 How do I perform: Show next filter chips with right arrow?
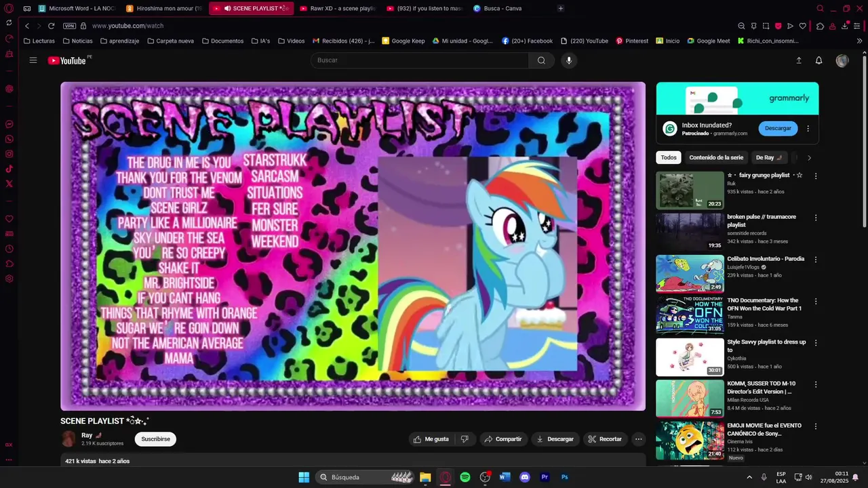point(809,158)
